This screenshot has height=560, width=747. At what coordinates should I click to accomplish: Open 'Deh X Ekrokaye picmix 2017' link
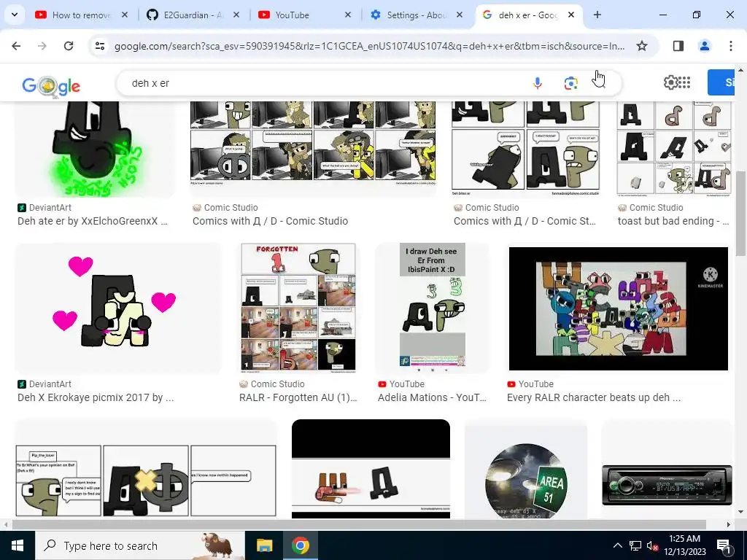[x=96, y=397]
